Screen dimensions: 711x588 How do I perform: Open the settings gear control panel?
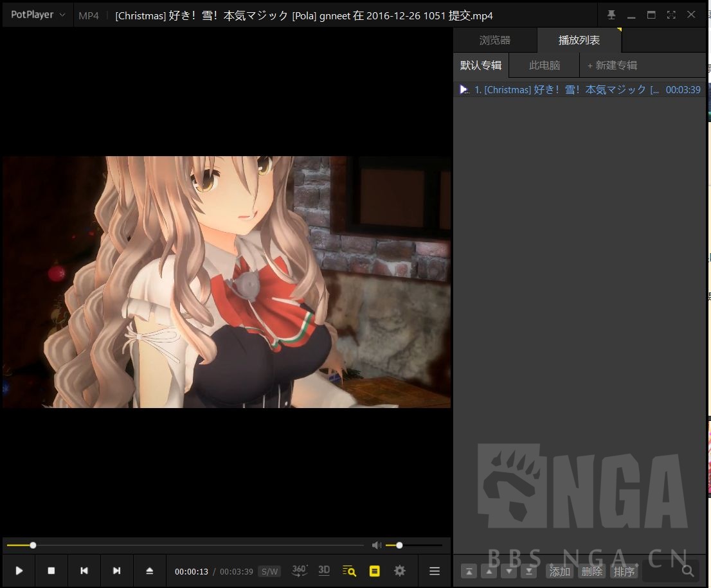400,571
